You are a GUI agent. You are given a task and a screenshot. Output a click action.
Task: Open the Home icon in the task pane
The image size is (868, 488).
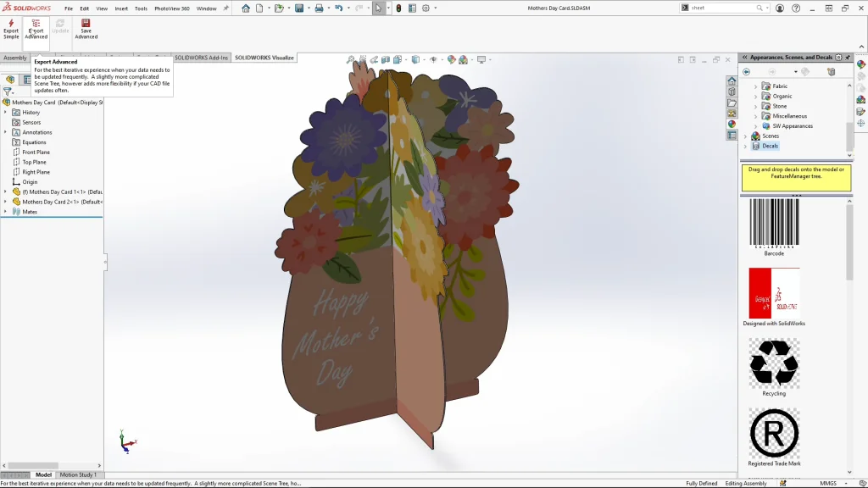pos(732,80)
